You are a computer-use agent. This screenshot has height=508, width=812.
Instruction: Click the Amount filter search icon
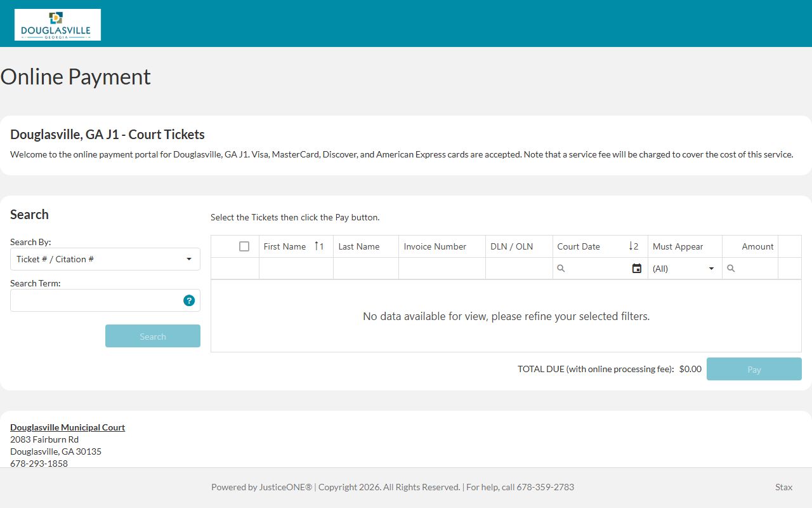pyautogui.click(x=731, y=269)
